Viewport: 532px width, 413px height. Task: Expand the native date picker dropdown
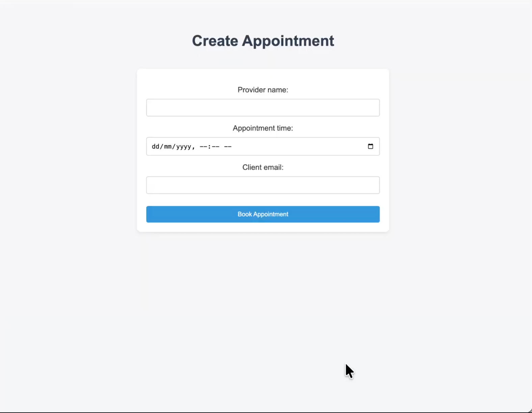tap(370, 146)
